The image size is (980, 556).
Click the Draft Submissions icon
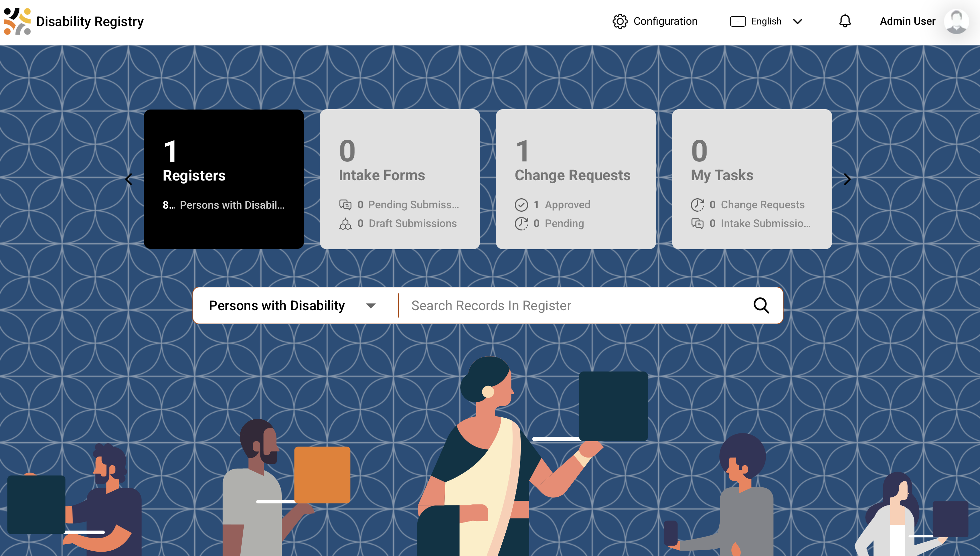(x=345, y=224)
